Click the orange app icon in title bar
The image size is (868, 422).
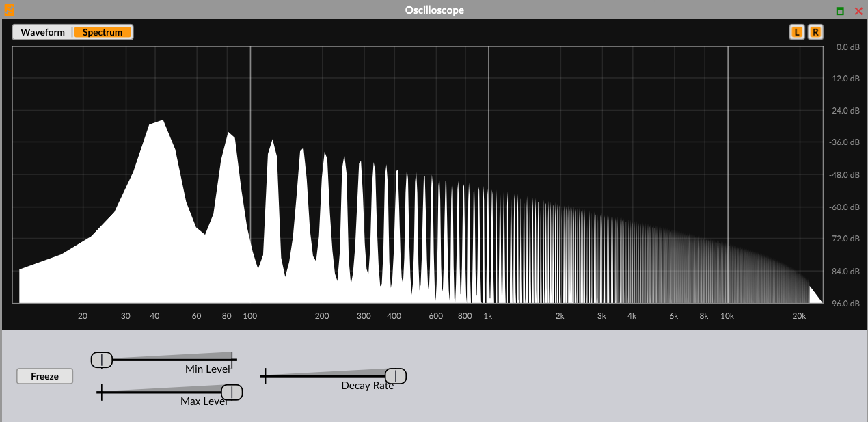[x=9, y=10]
